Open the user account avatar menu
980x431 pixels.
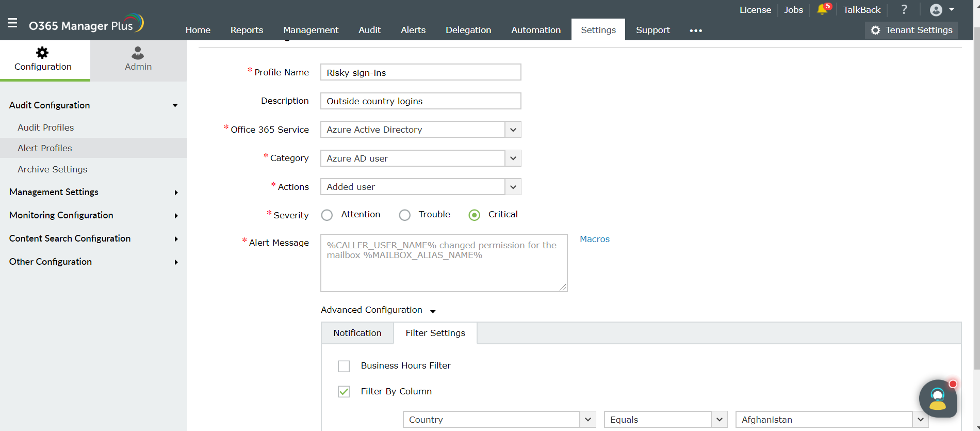942,10
